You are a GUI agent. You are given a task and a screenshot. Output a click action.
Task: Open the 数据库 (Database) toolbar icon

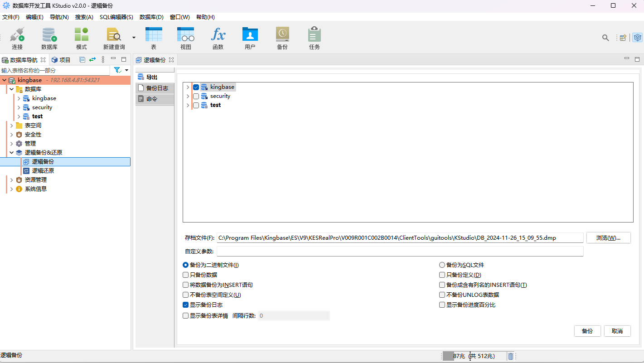(49, 35)
